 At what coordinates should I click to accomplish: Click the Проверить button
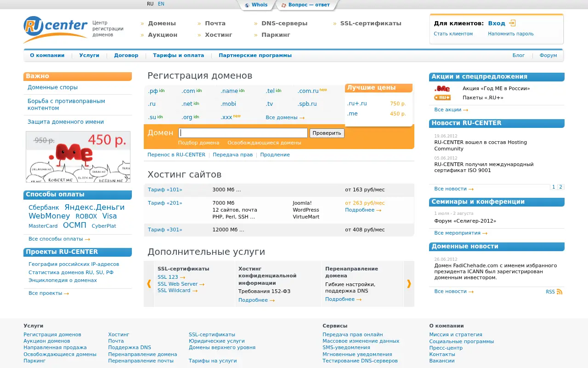pos(327,133)
